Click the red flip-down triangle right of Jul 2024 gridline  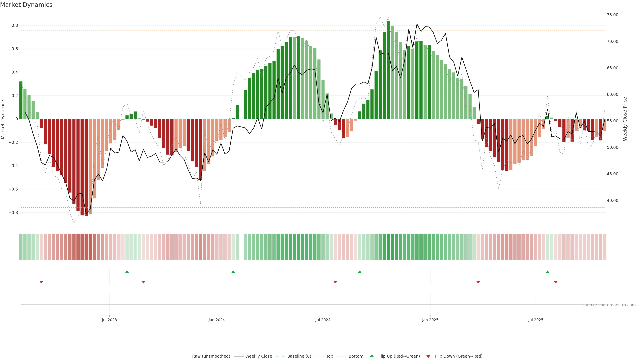(335, 282)
